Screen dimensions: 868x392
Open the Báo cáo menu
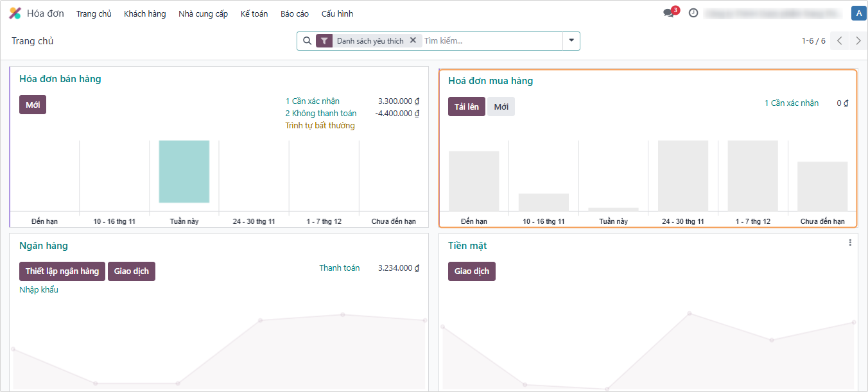click(x=295, y=13)
